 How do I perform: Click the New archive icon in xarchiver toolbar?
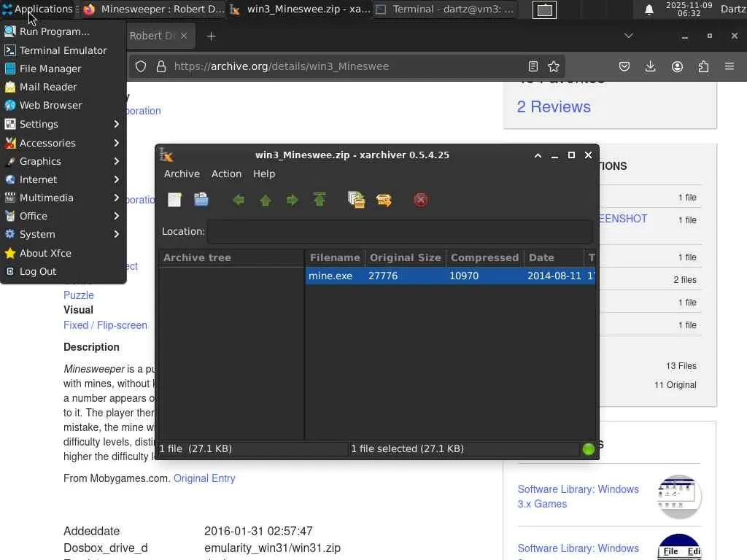[x=174, y=200]
